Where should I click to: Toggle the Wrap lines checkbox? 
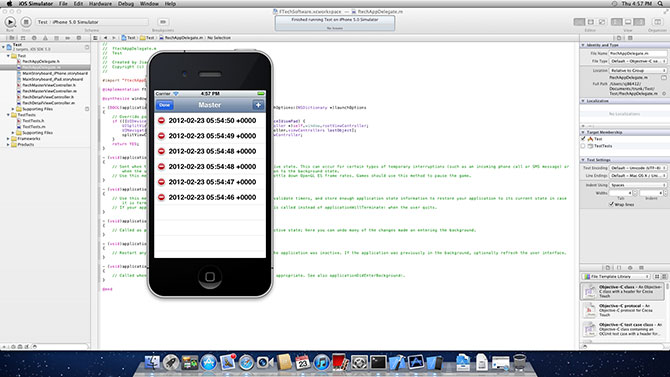point(611,204)
